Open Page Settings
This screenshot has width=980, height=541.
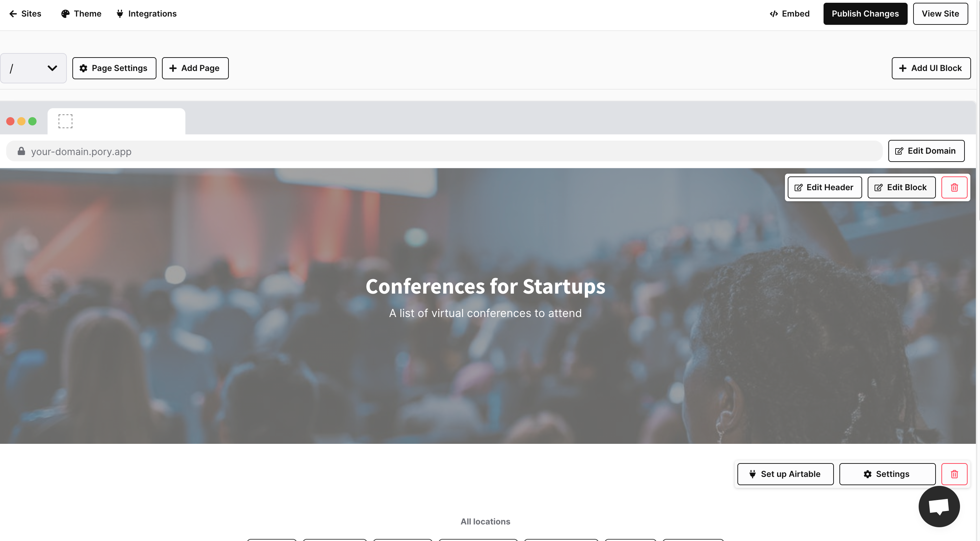(x=114, y=68)
